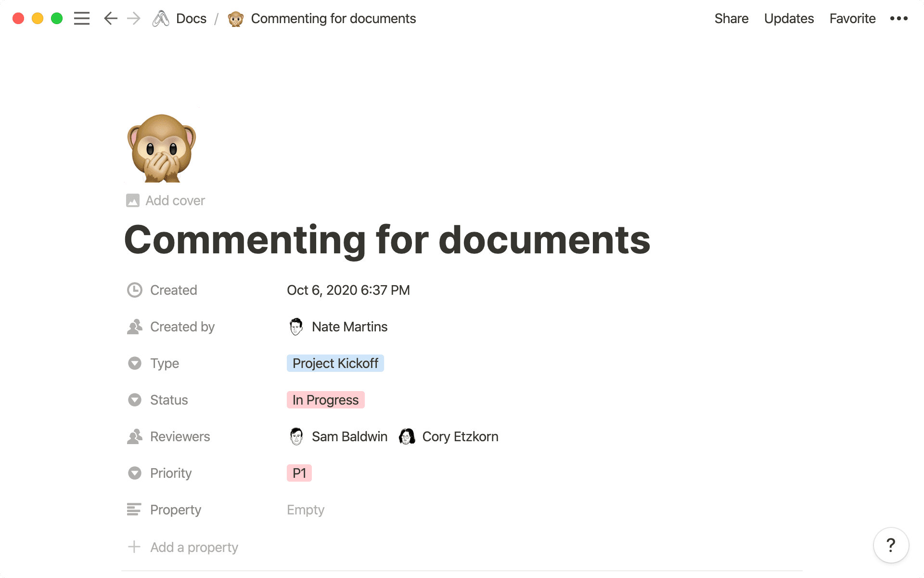Click the Reviewers people icon

point(135,436)
